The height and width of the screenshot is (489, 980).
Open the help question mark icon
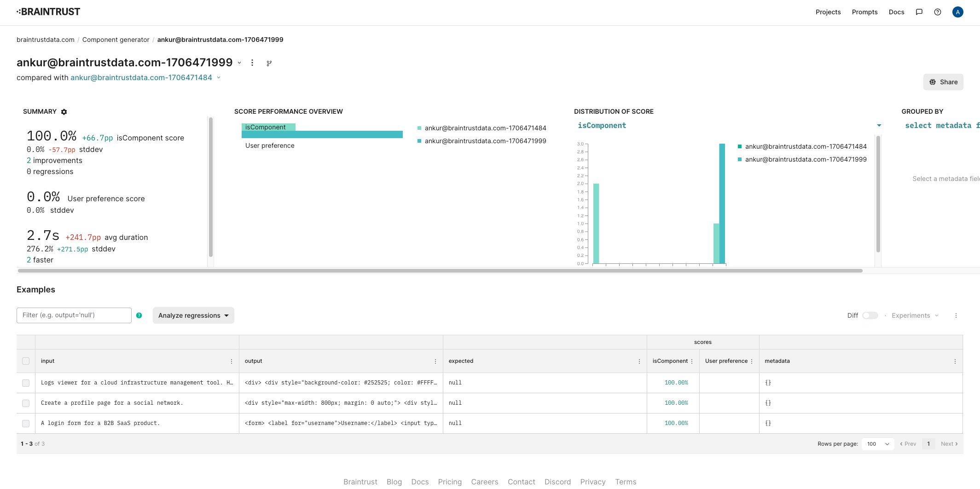tap(938, 12)
